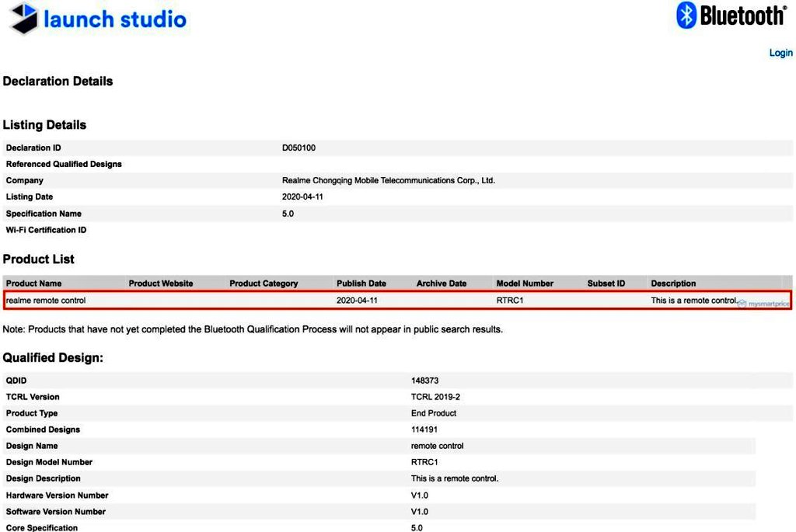Click the Publish Date column header

tap(361, 283)
